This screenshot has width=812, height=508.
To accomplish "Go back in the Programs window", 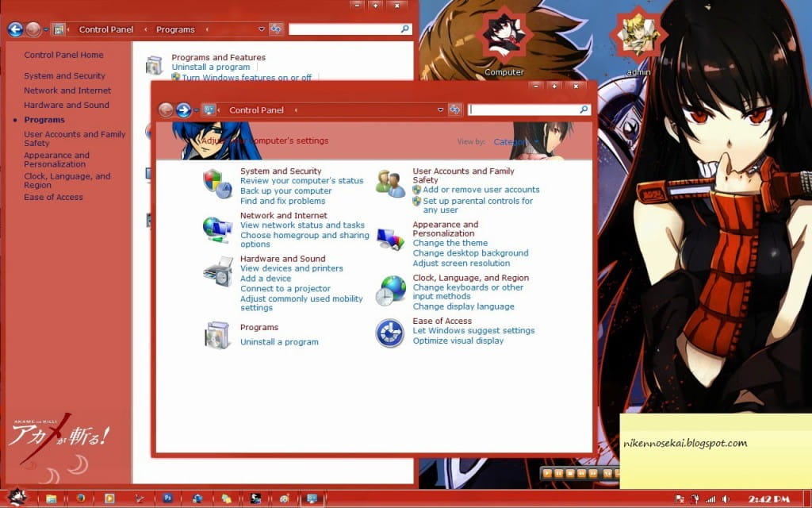I will 15,29.
